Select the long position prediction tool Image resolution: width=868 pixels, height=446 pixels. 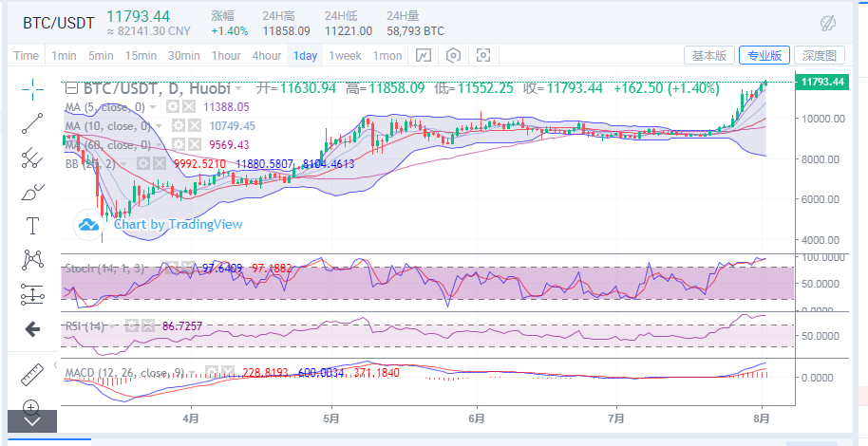(x=32, y=294)
